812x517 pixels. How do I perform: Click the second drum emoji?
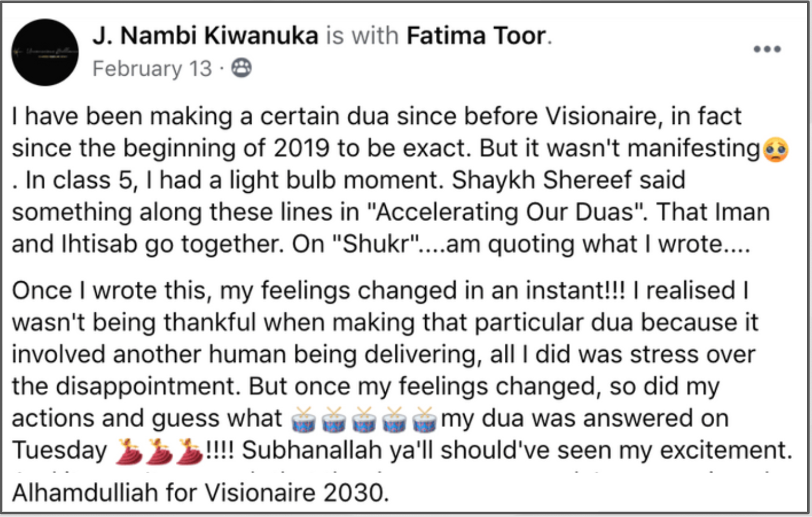tap(334, 420)
